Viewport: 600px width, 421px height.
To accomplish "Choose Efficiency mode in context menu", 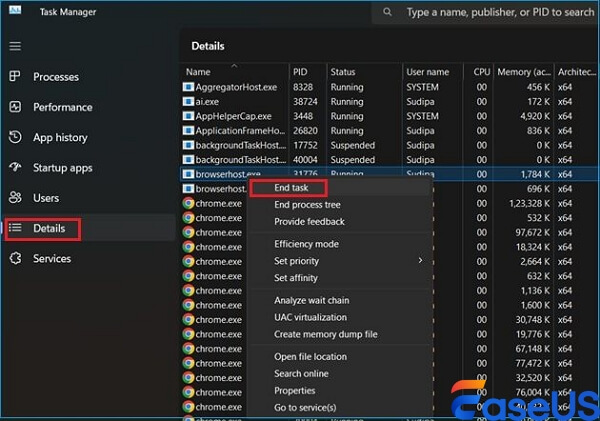I will pyautogui.click(x=306, y=244).
